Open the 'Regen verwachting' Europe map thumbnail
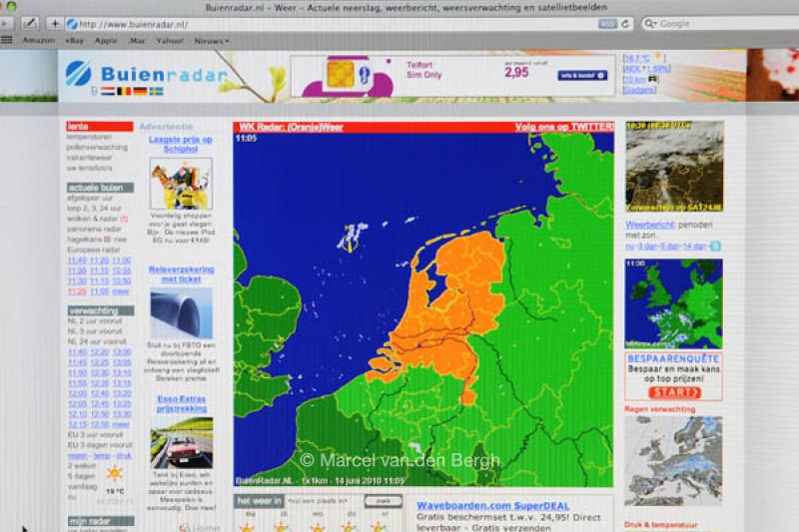 [x=673, y=461]
